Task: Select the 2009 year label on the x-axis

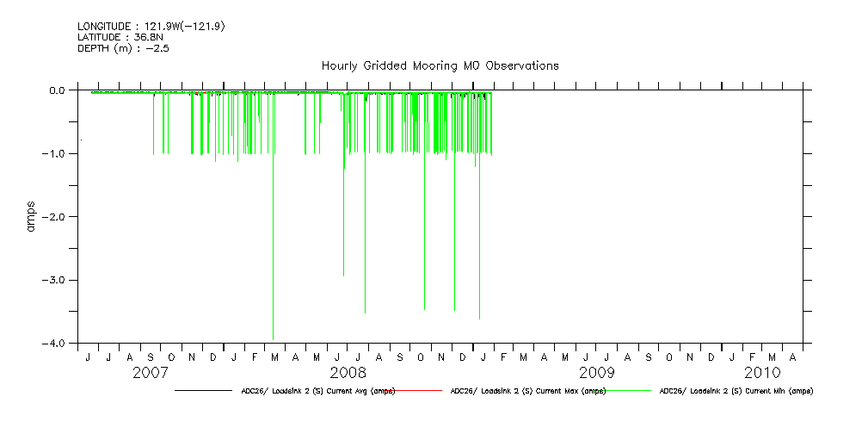Action: point(596,373)
